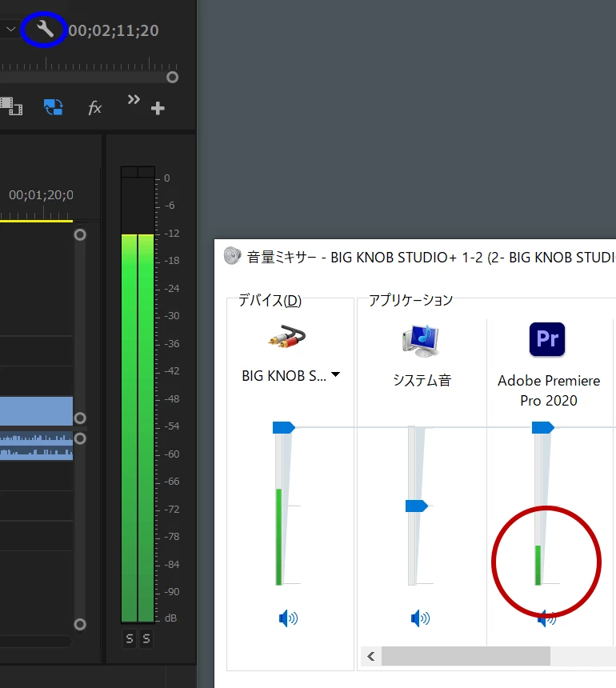Click the Premiere audio level meter bars
This screenshot has height=688, width=616.
click(138, 394)
